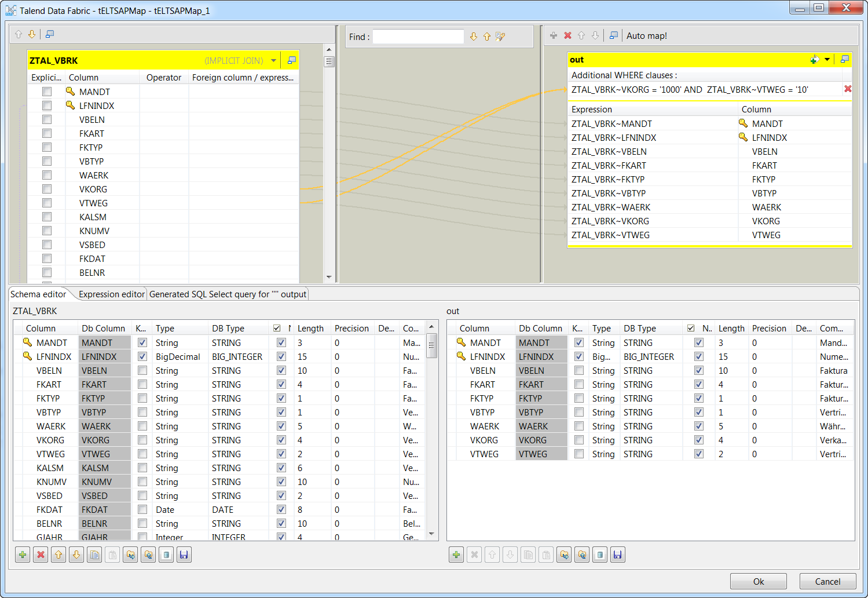Confirm changes with the Ok button
The height and width of the screenshot is (598, 868).
point(758,581)
